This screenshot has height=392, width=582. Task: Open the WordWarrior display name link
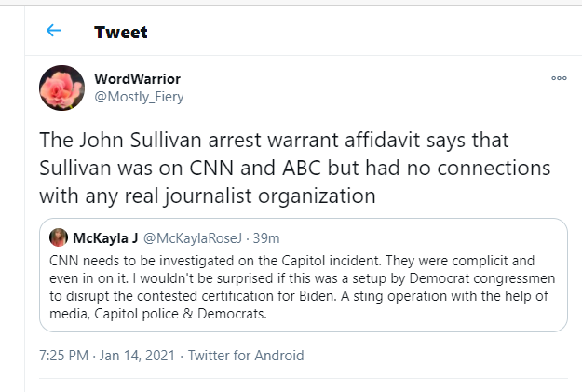click(138, 78)
